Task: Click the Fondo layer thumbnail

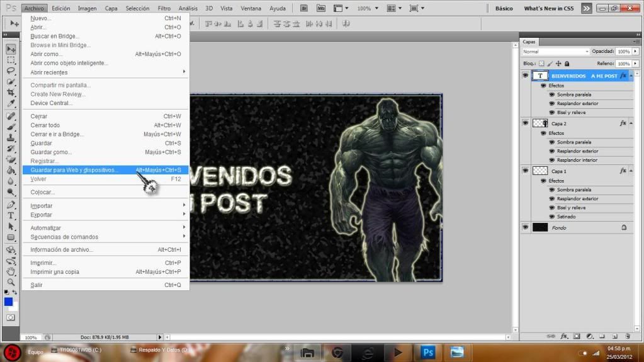Action: tap(540, 227)
